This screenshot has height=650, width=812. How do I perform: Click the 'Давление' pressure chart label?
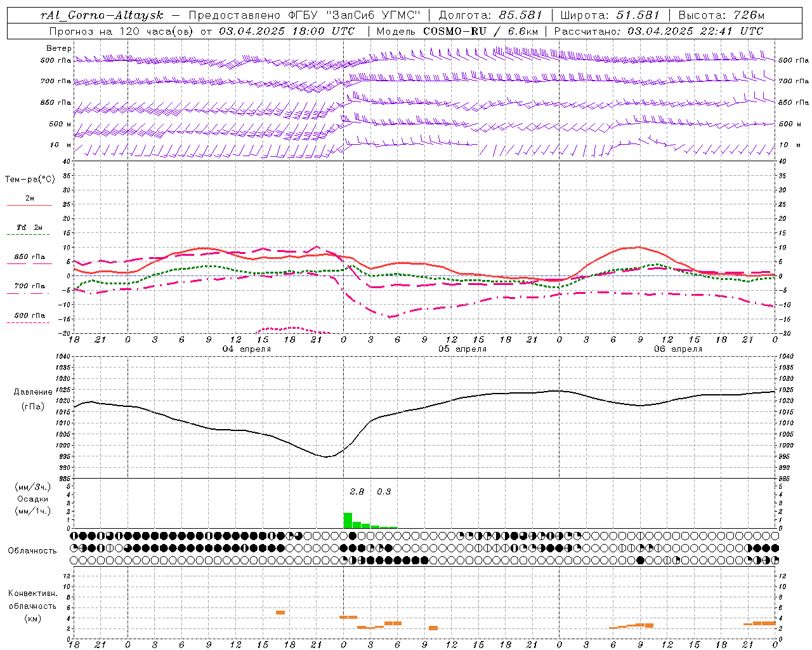click(32, 392)
